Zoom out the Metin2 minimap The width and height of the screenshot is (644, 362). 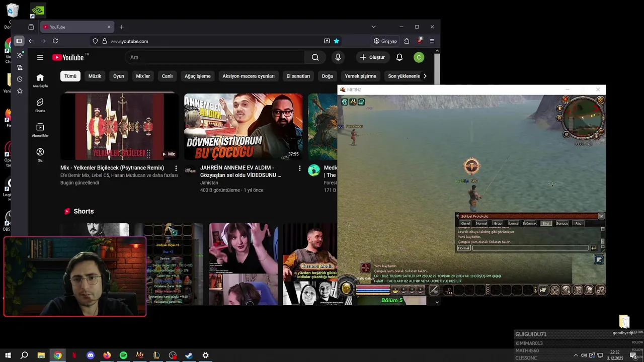(601, 132)
